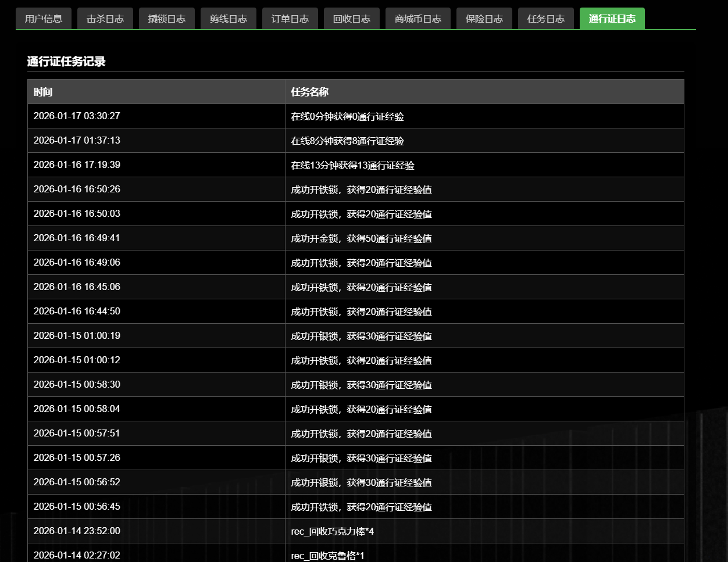Select timestamp 2026-01-15 00:57:26
The image size is (728, 562).
tap(77, 457)
